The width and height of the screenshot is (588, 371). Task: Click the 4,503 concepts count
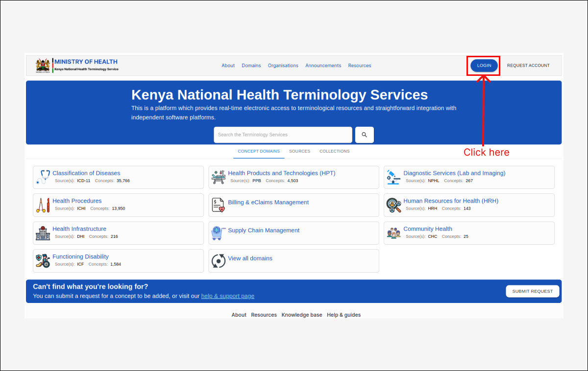tap(293, 181)
